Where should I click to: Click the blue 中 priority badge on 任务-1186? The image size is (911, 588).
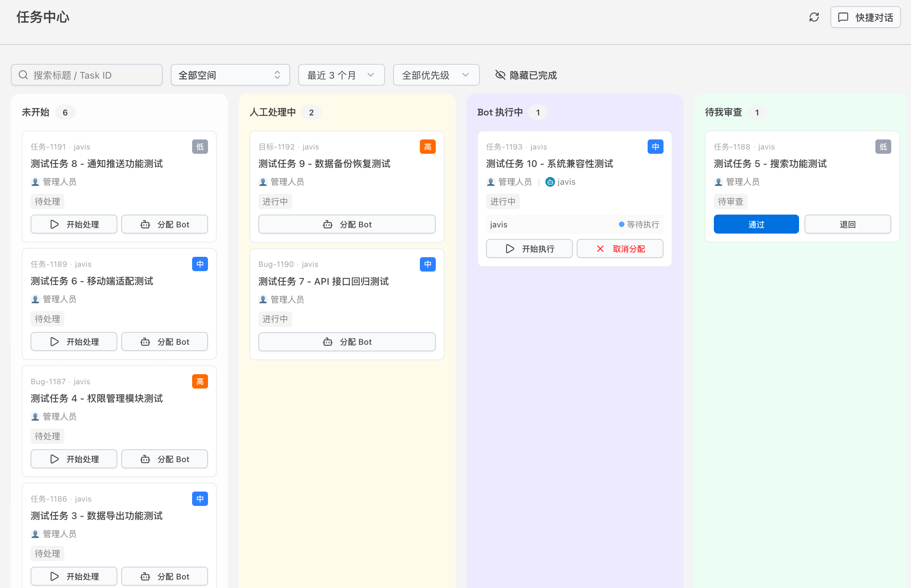point(200,499)
